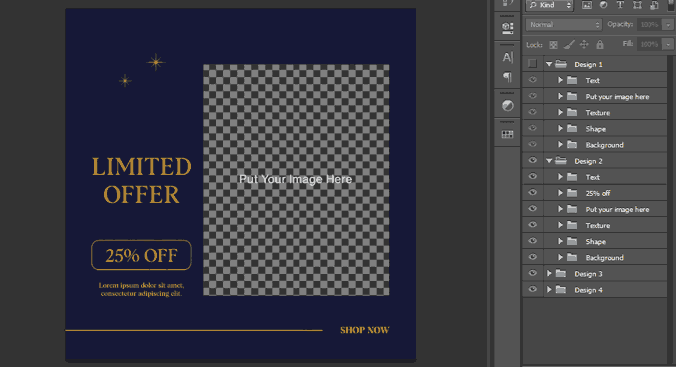Show the Design 1 group visibility box

pyautogui.click(x=532, y=64)
